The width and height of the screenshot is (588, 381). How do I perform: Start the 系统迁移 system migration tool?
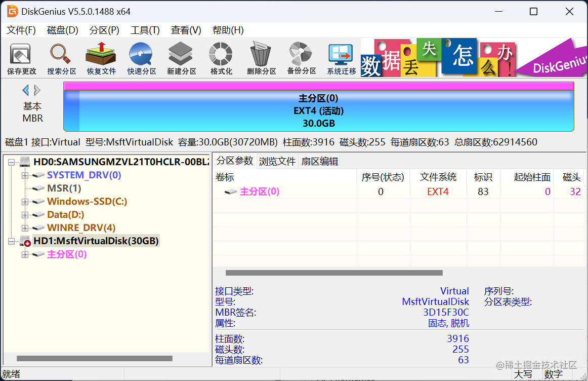340,57
